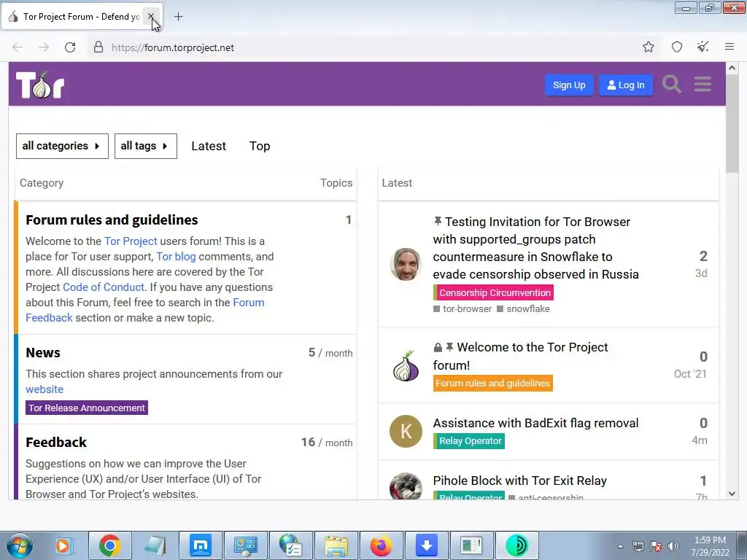
Task: Reload the current page
Action: tap(70, 47)
